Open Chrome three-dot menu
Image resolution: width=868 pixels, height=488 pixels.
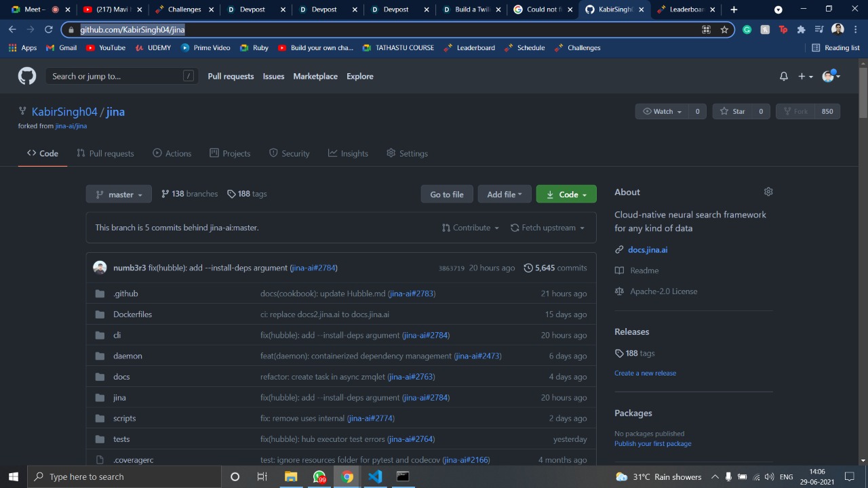(x=854, y=30)
